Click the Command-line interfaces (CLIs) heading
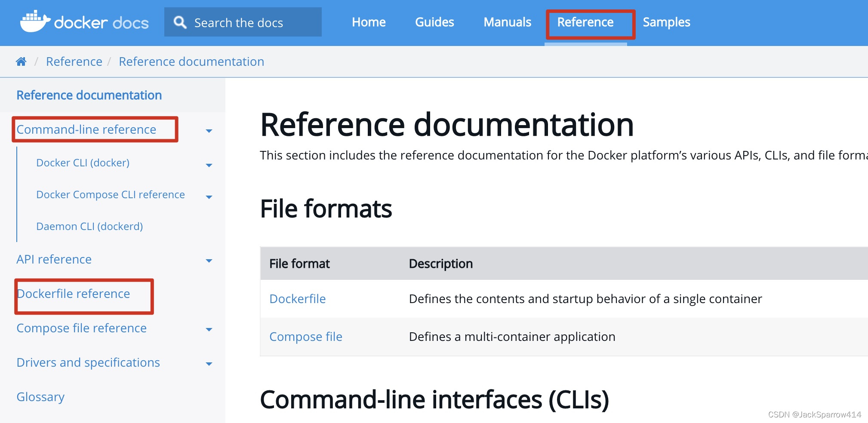The width and height of the screenshot is (868, 423). (x=434, y=400)
